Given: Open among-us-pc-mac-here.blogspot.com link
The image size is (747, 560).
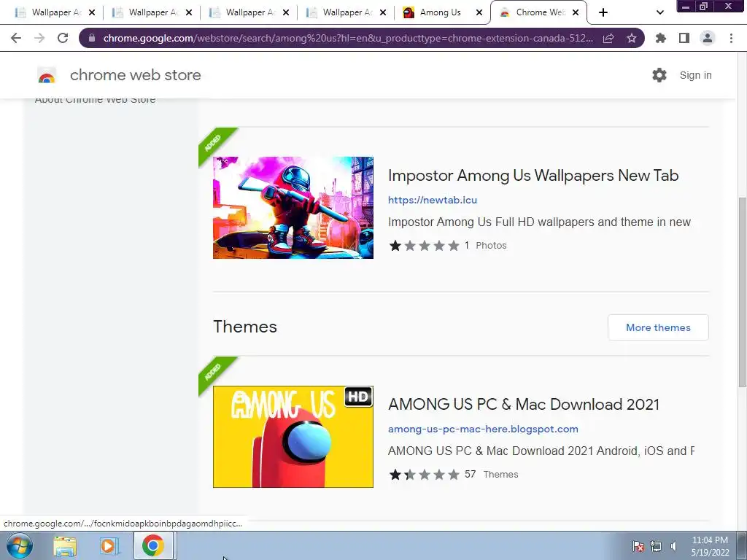Looking at the screenshot, I should coord(483,429).
